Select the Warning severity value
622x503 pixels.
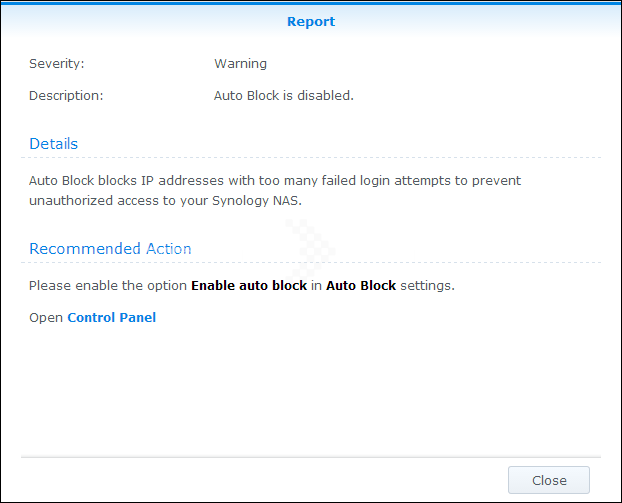coord(240,64)
